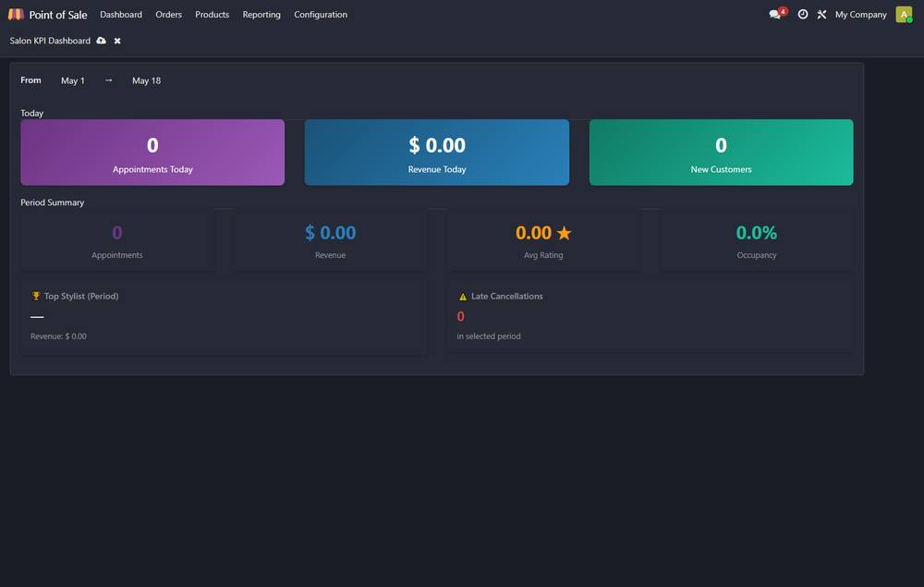924x587 pixels.
Task: Switch company via My Company
Action: [x=860, y=14]
